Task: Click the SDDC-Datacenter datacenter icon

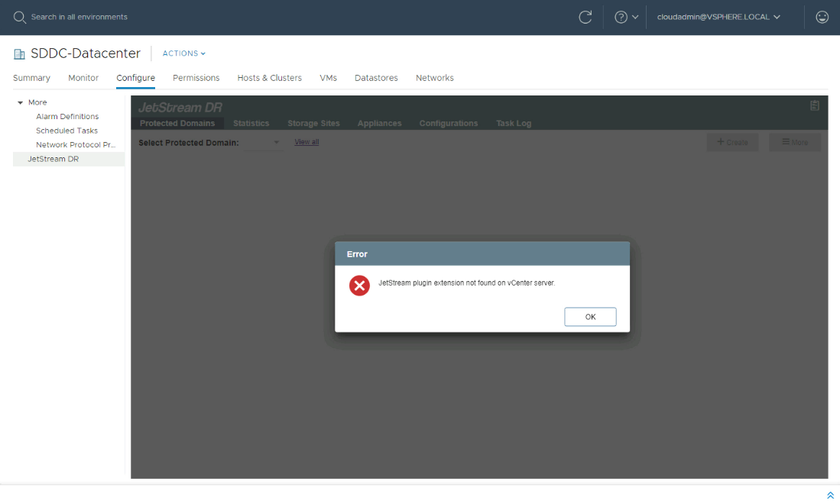Action: (x=20, y=54)
